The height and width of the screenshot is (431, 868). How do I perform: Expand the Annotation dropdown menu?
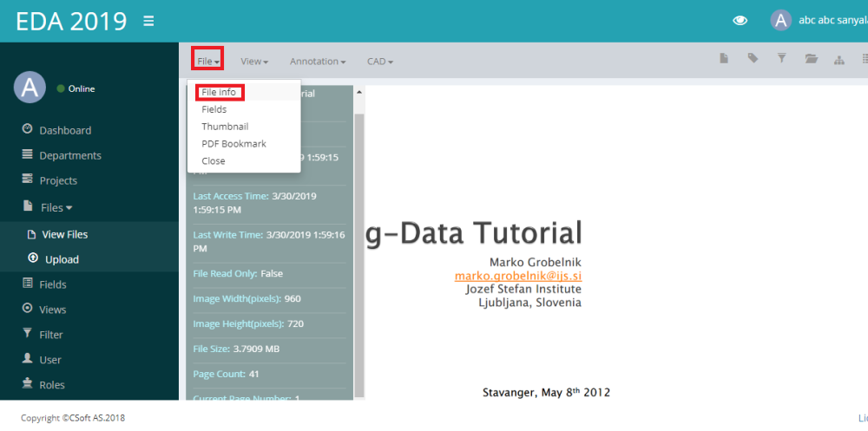(318, 62)
